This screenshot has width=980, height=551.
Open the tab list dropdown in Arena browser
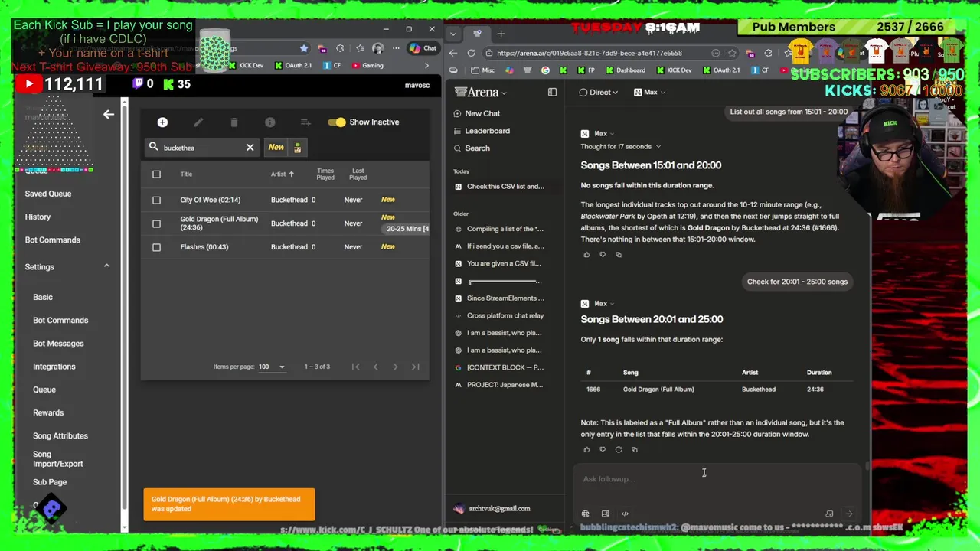pos(453,34)
